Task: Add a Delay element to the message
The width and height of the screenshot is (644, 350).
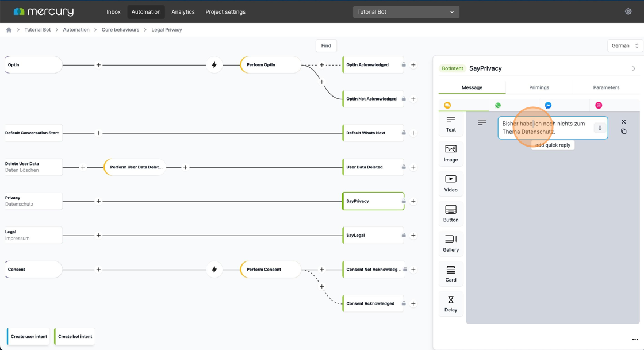Action: pos(451,303)
